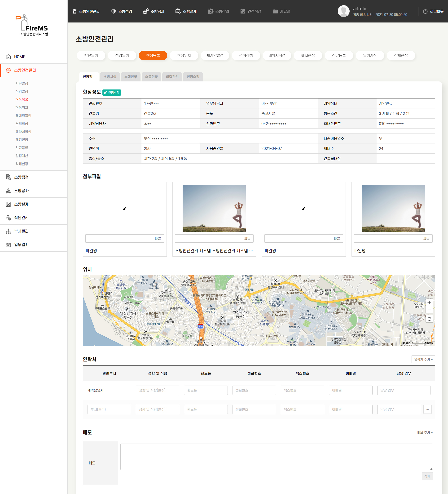Click the pencil icon in first attachment
Screen dimensions: 448x494
pos(125,209)
